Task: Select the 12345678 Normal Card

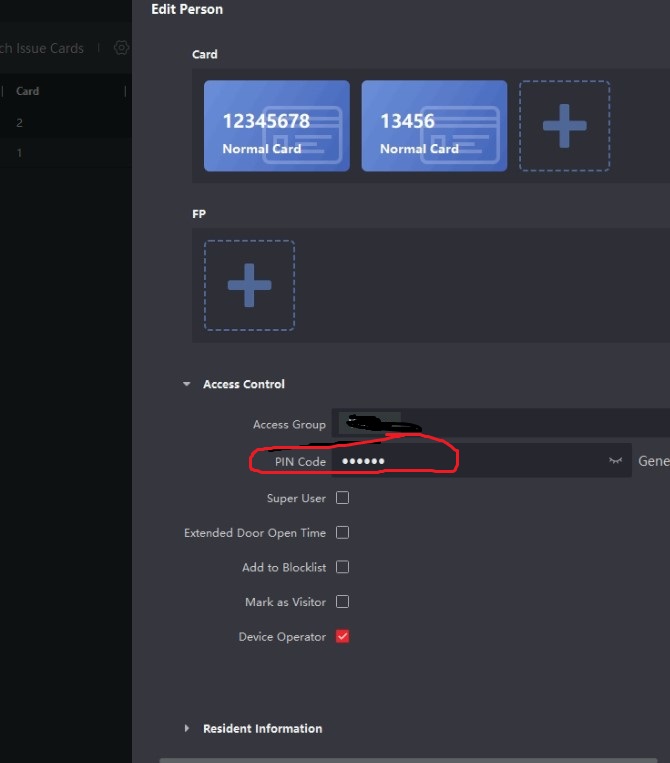Action: [x=277, y=126]
